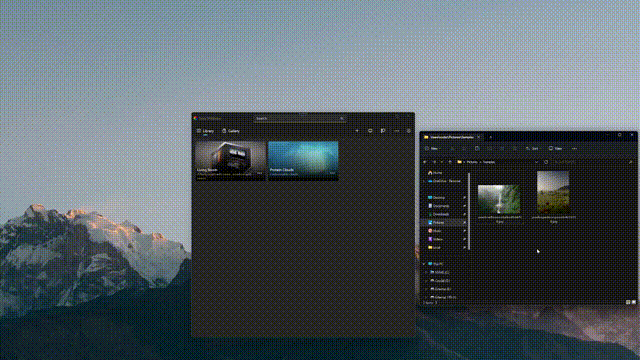Click the Search field in the photo app
The image size is (640, 360).
tap(300, 118)
